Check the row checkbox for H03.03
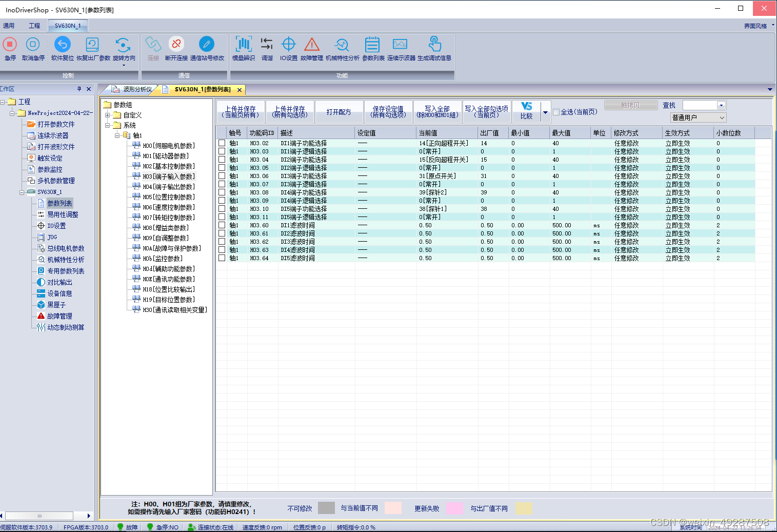Image resolution: width=777 pixels, height=532 pixels. click(x=222, y=151)
